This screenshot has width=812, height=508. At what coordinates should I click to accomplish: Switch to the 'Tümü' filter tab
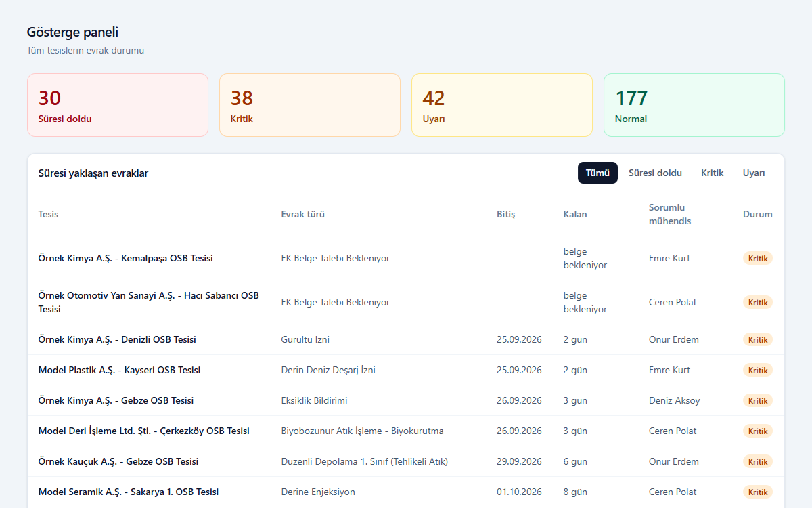pyautogui.click(x=597, y=173)
